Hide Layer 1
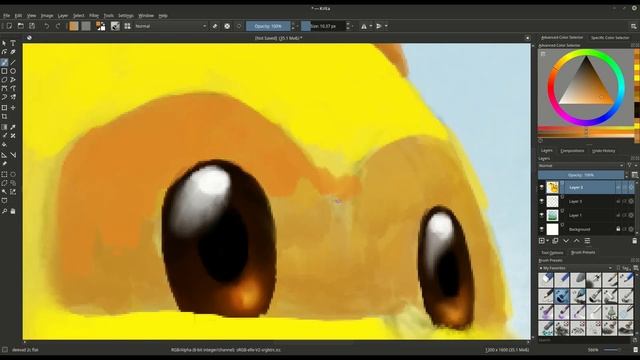This screenshot has width=640, height=360. coord(542,215)
